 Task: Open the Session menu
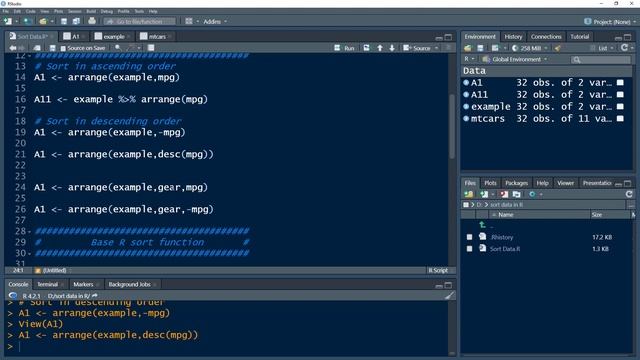coord(74,11)
